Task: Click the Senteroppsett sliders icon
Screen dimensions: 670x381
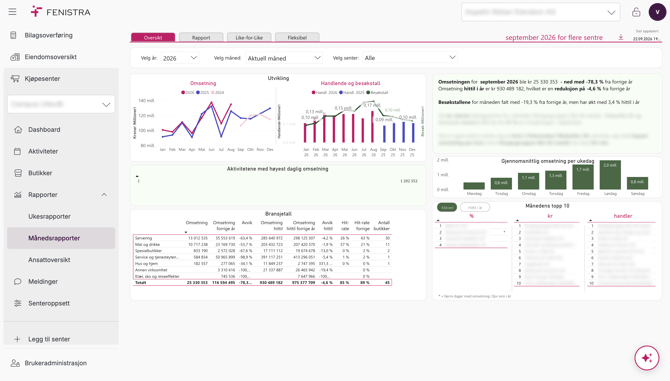Action: pyautogui.click(x=18, y=303)
